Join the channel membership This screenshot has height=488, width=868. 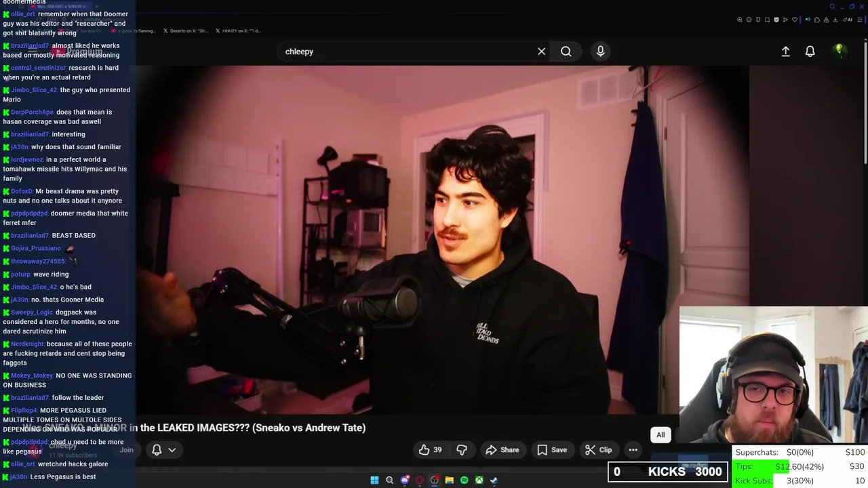[127, 450]
